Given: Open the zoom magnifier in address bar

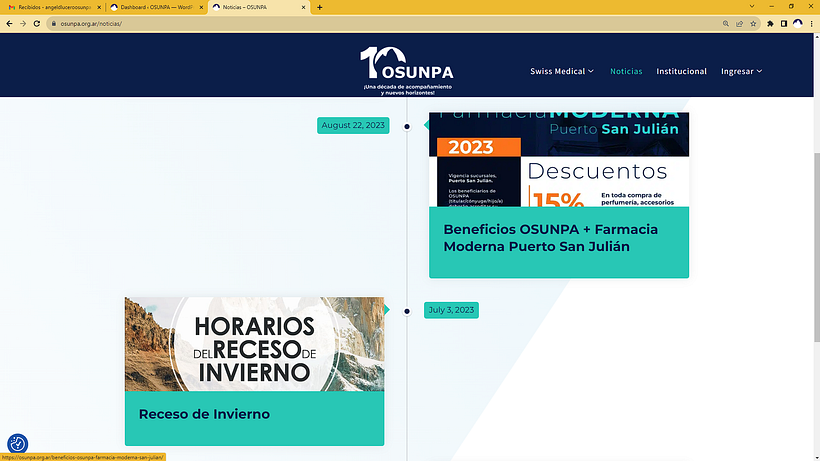Looking at the screenshot, I should point(726,24).
